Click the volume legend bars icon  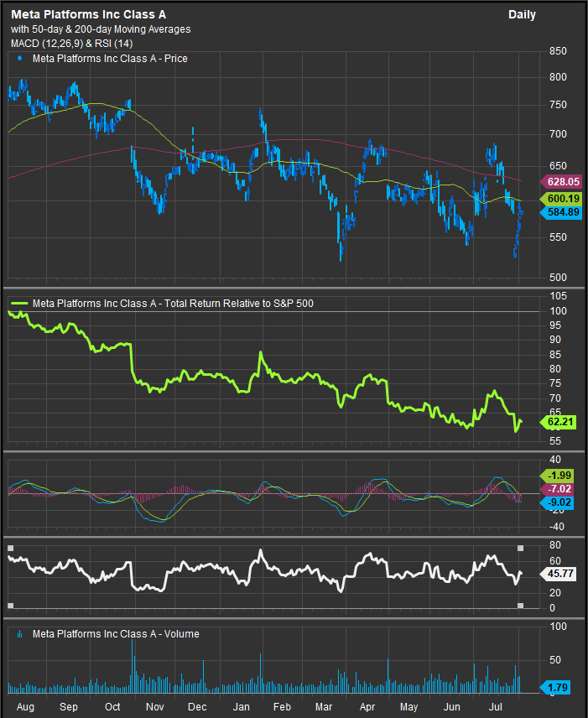coord(19,634)
